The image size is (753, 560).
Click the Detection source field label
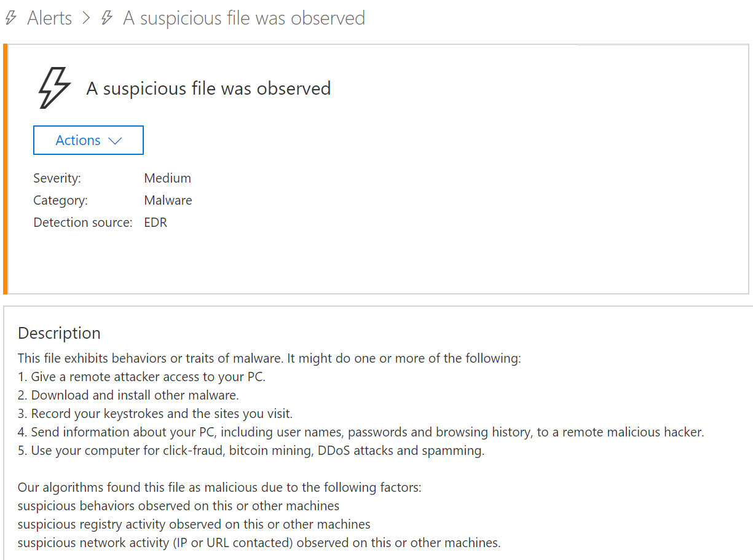(x=82, y=222)
